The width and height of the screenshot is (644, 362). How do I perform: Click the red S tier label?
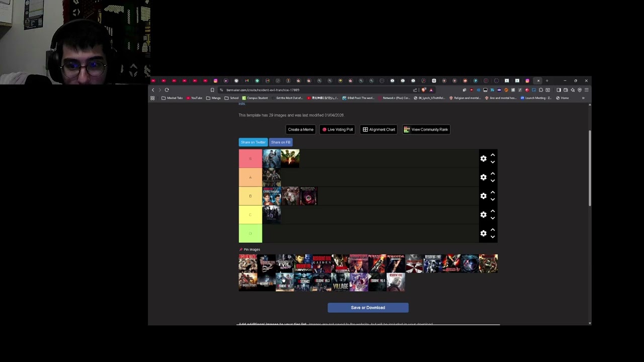[x=250, y=158]
